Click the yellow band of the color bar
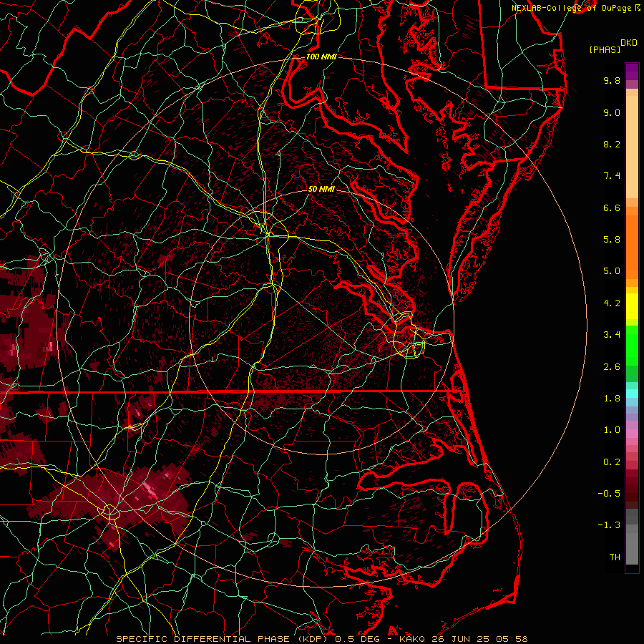The height and width of the screenshot is (644, 644). point(632,306)
